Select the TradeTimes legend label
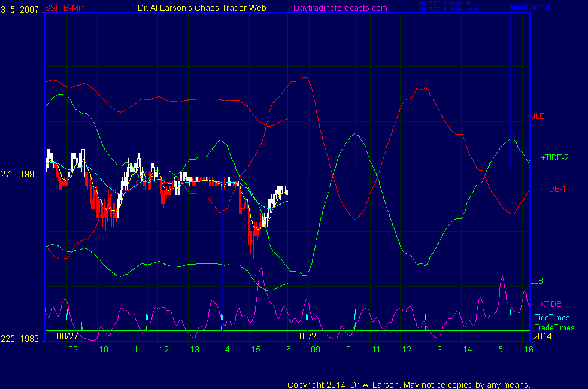 554,328
